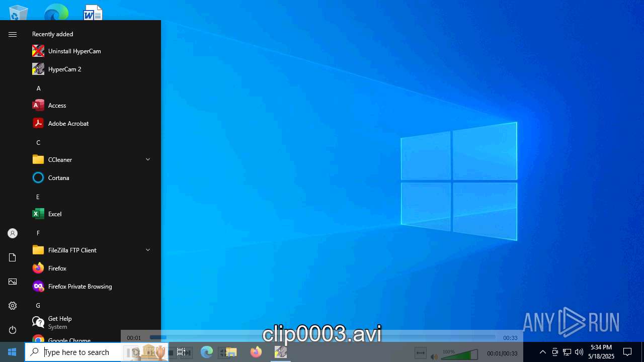Open Task View on the taskbar
This screenshot has width=644, height=362.
pyautogui.click(x=181, y=352)
